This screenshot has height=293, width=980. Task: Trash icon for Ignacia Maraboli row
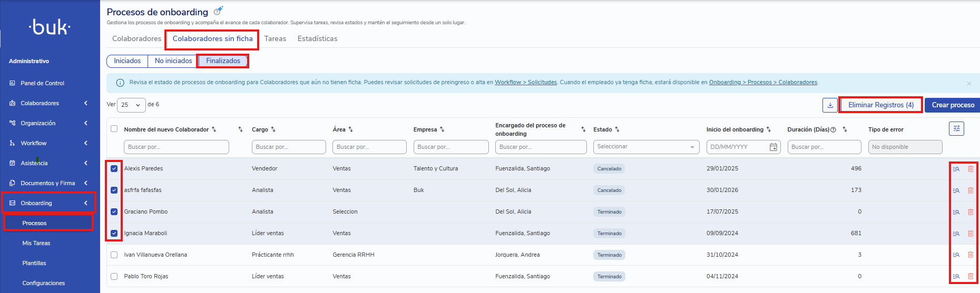coord(971,234)
